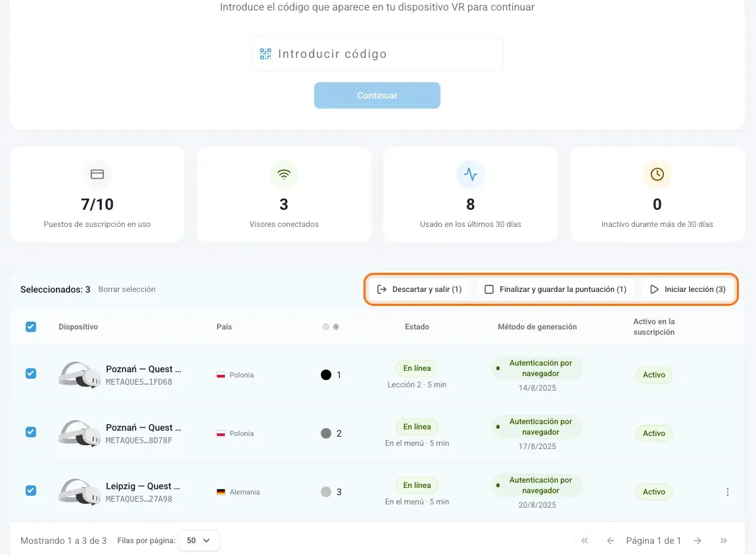756x555 pixels.
Task: Click the 7/10 Puestos de suscripción card
Action: pos(97,195)
